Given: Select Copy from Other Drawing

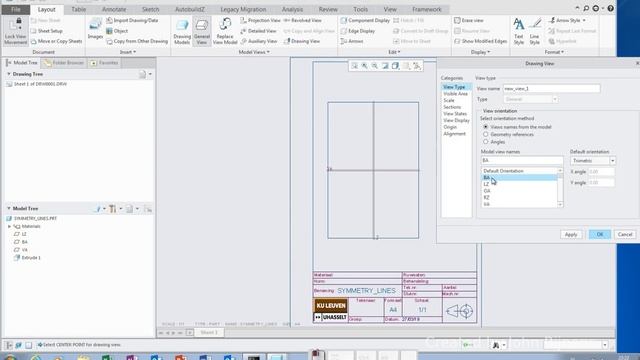Looking at the screenshot, I should (x=137, y=41).
